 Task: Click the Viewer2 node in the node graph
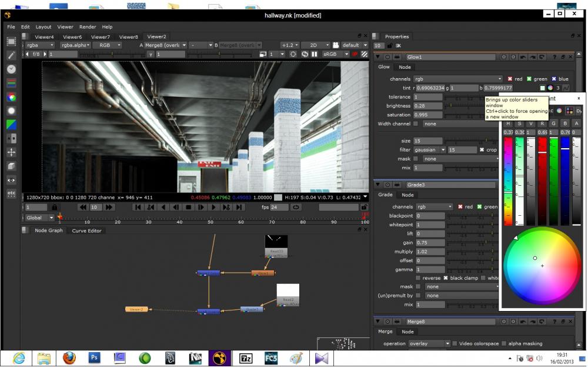(x=136, y=309)
